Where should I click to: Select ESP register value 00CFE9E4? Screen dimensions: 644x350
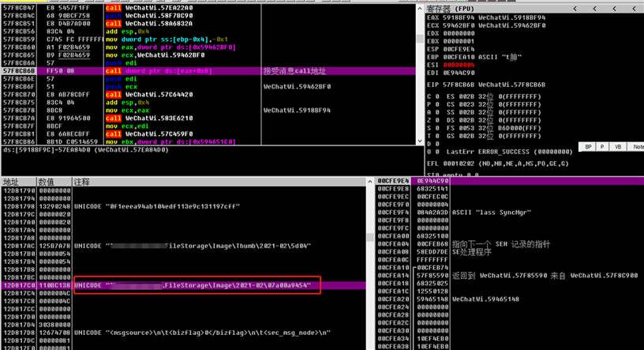[459, 49]
